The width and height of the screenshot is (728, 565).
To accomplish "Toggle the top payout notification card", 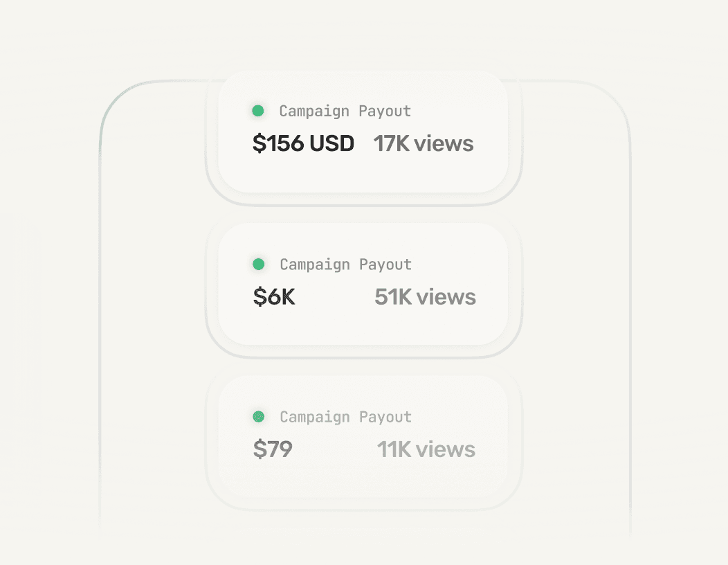I will [x=363, y=132].
